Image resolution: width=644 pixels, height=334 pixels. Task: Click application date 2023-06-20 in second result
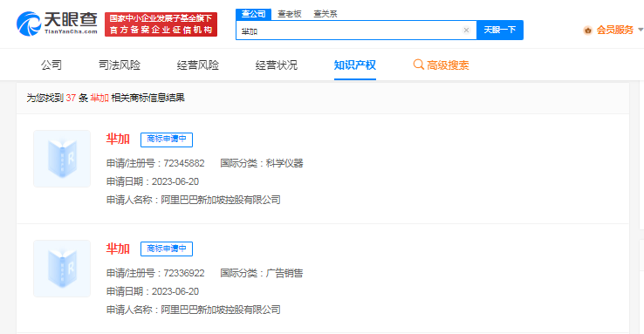pos(175,291)
